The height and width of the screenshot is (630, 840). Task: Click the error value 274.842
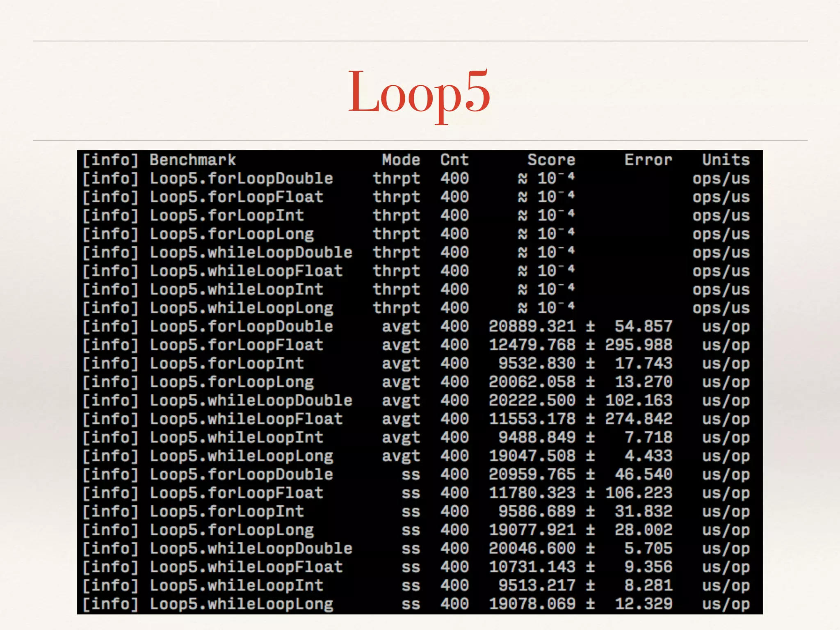pos(639,419)
